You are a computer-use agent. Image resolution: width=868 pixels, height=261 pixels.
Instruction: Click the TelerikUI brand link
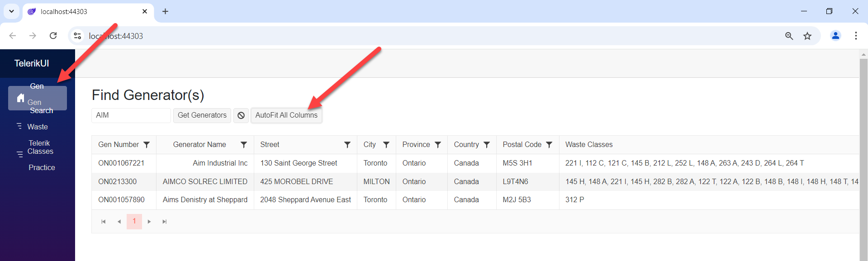pyautogui.click(x=32, y=63)
